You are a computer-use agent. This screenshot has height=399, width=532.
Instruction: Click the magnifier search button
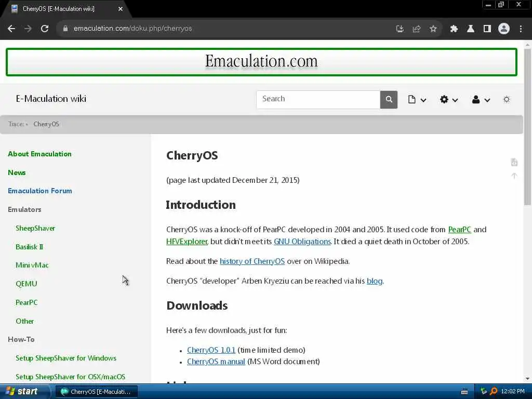(389, 99)
